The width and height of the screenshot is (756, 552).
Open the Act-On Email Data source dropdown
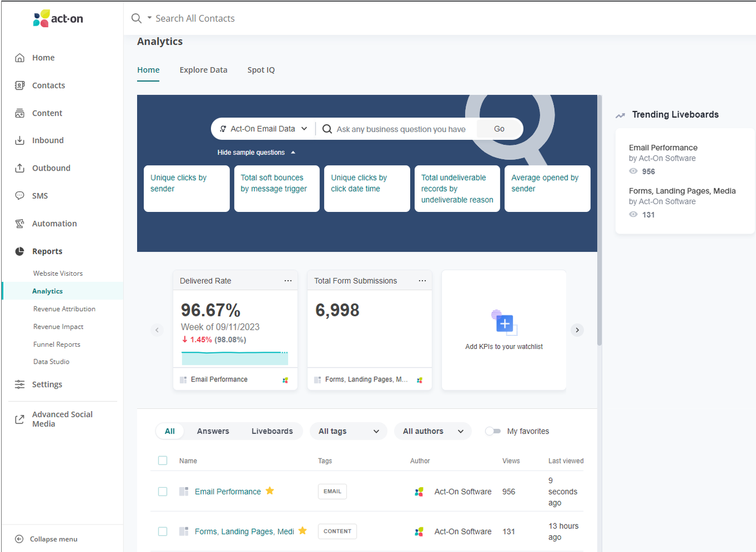point(263,129)
